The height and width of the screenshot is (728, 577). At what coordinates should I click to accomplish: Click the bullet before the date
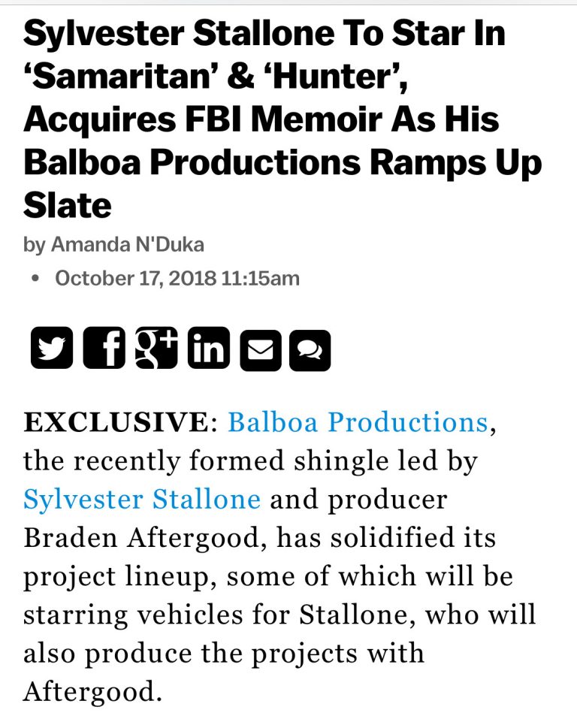pos(35,279)
